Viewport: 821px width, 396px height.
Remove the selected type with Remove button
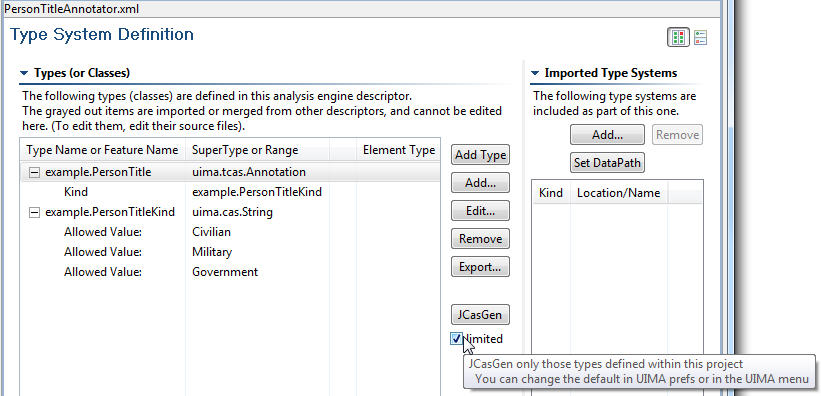[x=480, y=239]
